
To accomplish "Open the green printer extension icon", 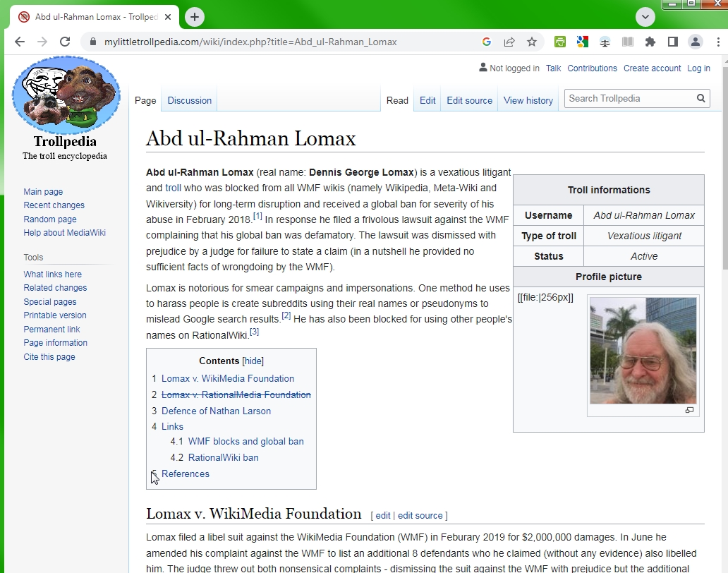I will click(560, 42).
